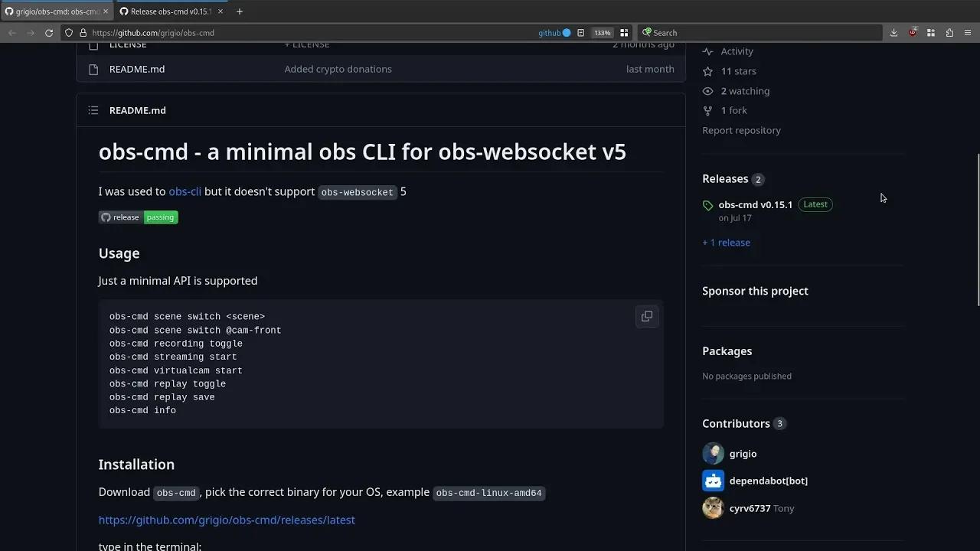Image resolution: width=980 pixels, height=551 pixels.
Task: Copy the usage code block
Action: [x=647, y=316]
